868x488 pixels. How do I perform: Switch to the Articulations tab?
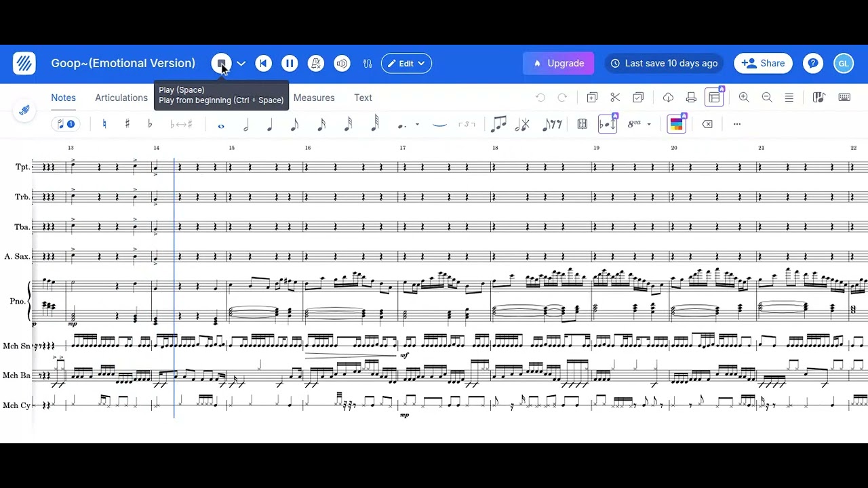121,98
